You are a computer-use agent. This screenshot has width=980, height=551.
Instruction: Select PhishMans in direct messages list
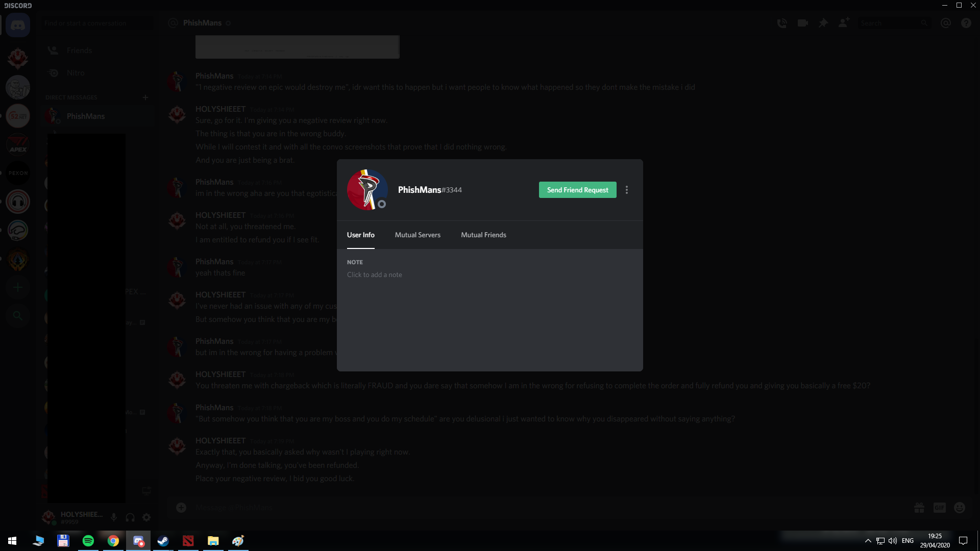coord(97,116)
